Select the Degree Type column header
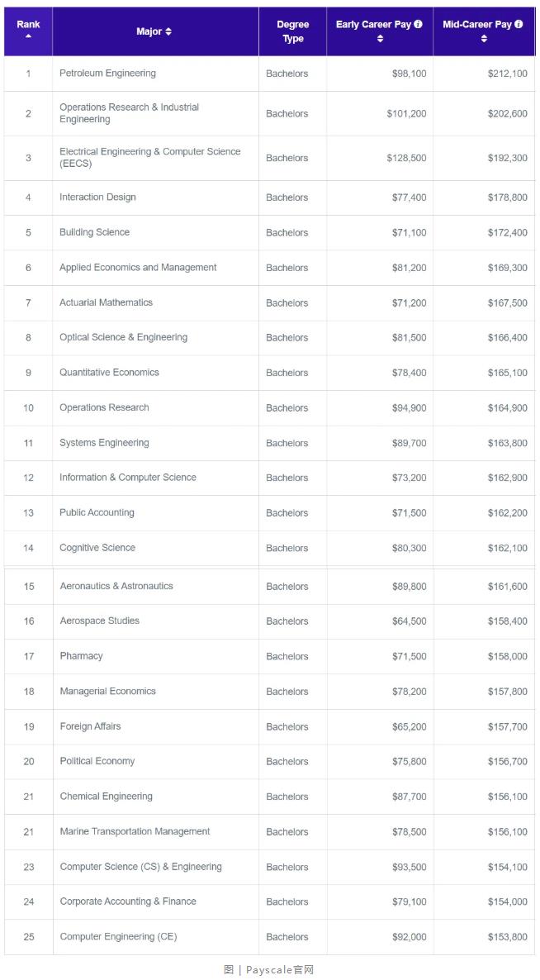The width and height of the screenshot is (540, 980). click(x=293, y=31)
